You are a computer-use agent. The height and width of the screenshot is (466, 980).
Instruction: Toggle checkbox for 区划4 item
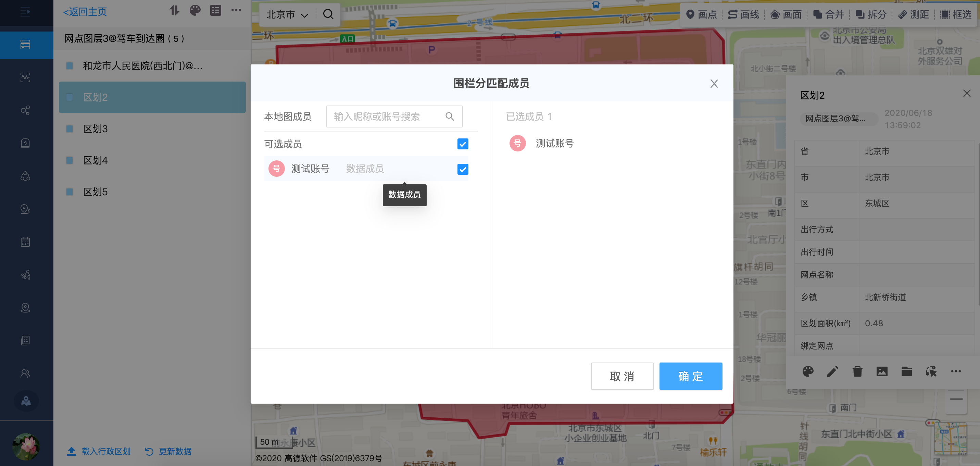click(x=69, y=160)
